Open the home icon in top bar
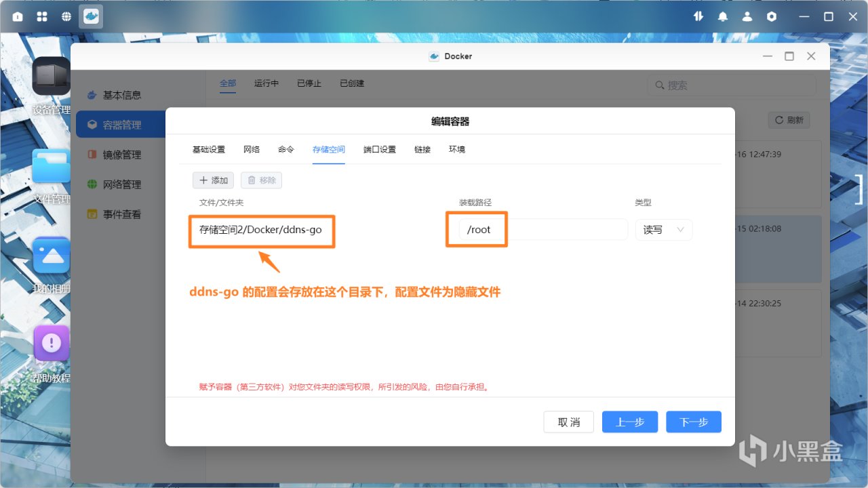The image size is (868, 488). 18,16
